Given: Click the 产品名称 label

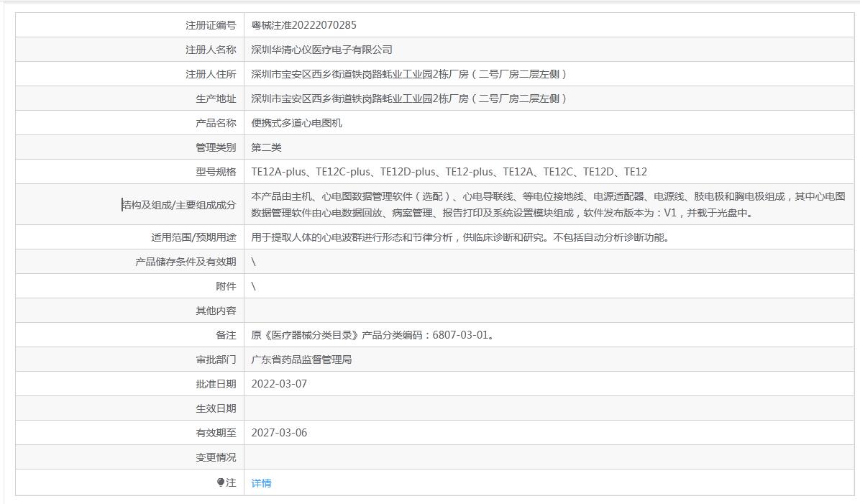Looking at the screenshot, I should (x=216, y=123).
